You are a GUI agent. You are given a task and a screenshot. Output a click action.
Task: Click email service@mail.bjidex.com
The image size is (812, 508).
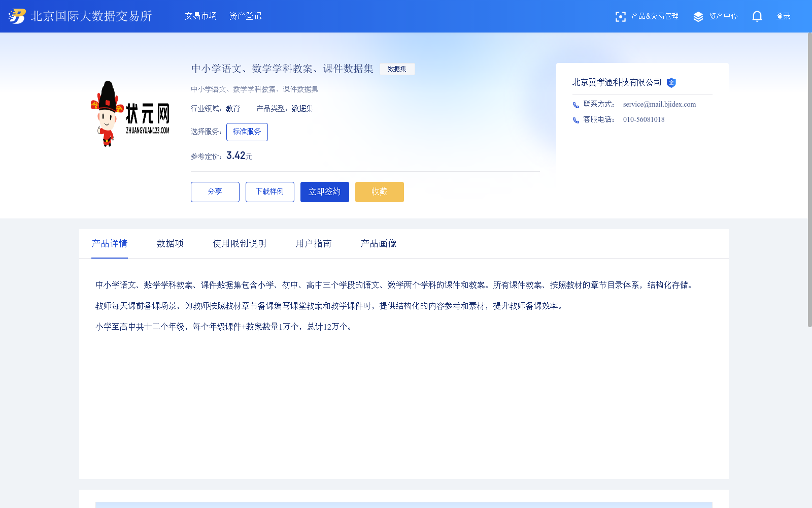[x=659, y=105]
